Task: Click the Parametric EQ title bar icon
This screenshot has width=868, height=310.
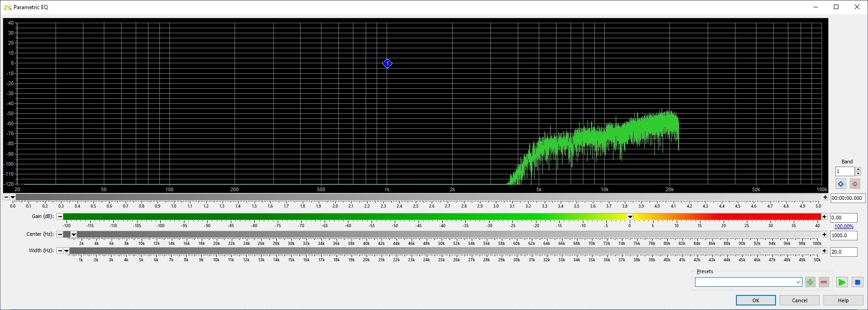Action: pos(7,7)
